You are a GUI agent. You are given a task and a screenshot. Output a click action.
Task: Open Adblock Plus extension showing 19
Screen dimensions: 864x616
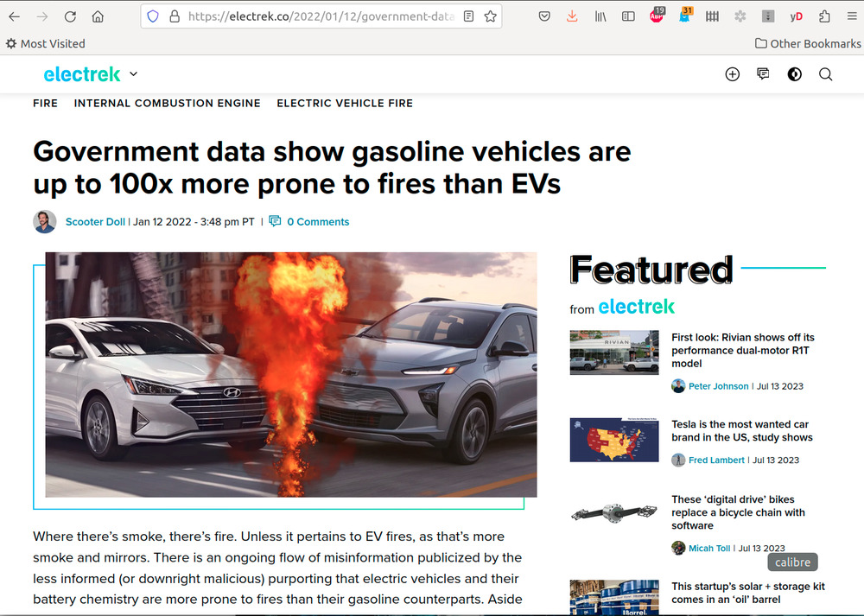click(x=657, y=16)
